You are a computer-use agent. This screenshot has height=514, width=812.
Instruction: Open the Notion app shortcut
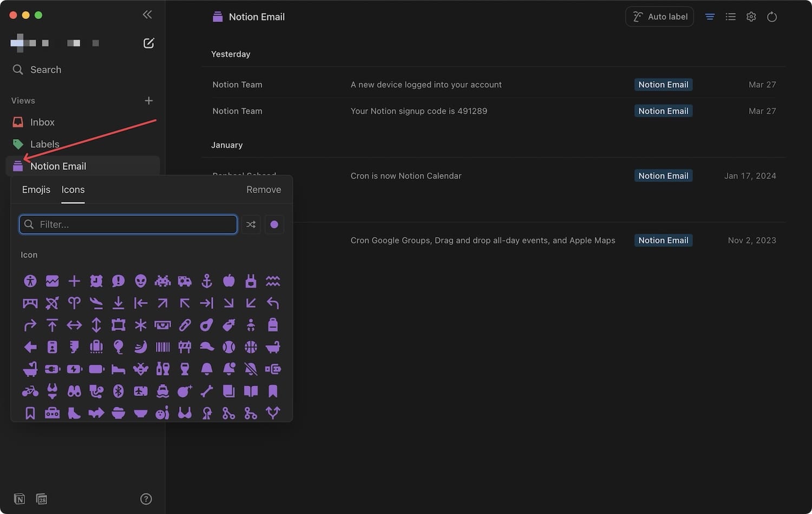tap(19, 499)
